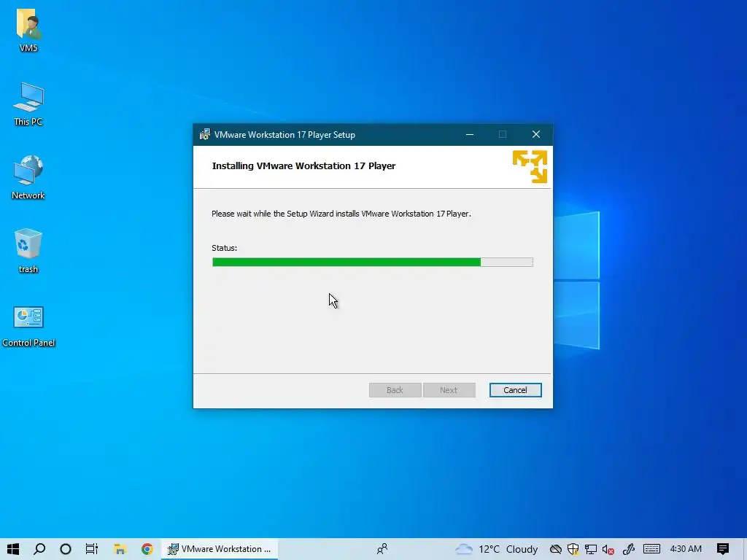747x560 pixels.
Task: Click the disabled Next button
Action: [x=449, y=390]
